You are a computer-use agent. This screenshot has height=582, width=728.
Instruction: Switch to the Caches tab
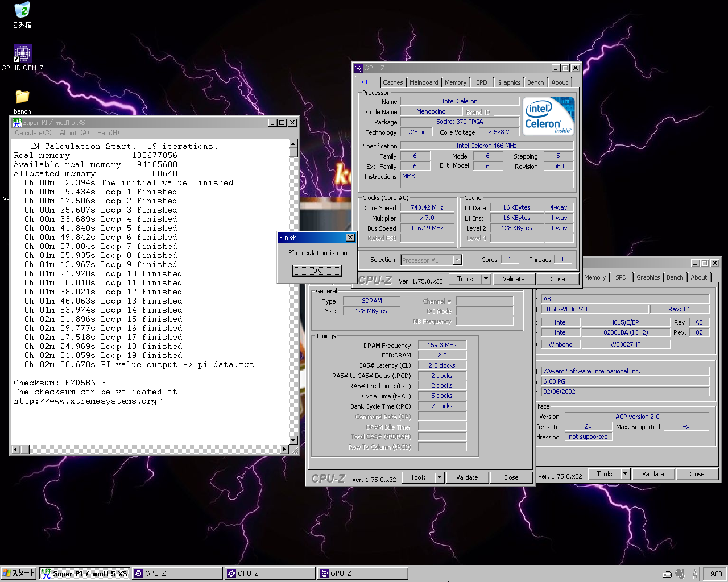(393, 82)
